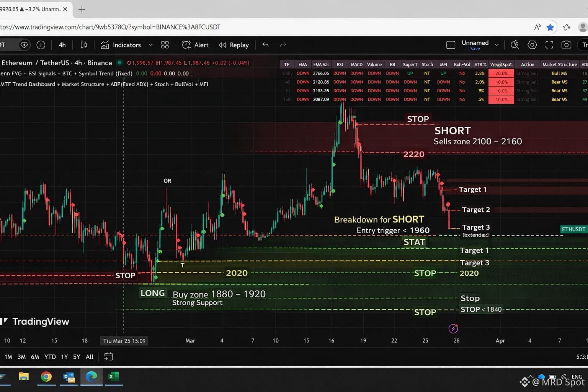This screenshot has width=588, height=392.
Task: Save the Unnamed chart layout
Action: [x=475, y=49]
